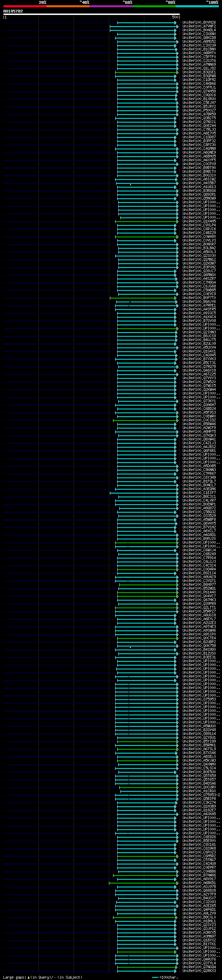Select hit UniRef100_B1YTK1

pyautogui.click(x=199, y=944)
